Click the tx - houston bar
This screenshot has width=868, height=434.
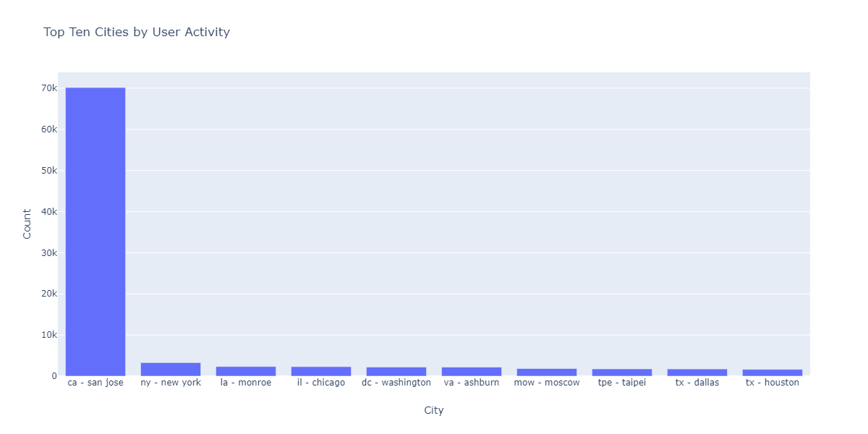773,373
